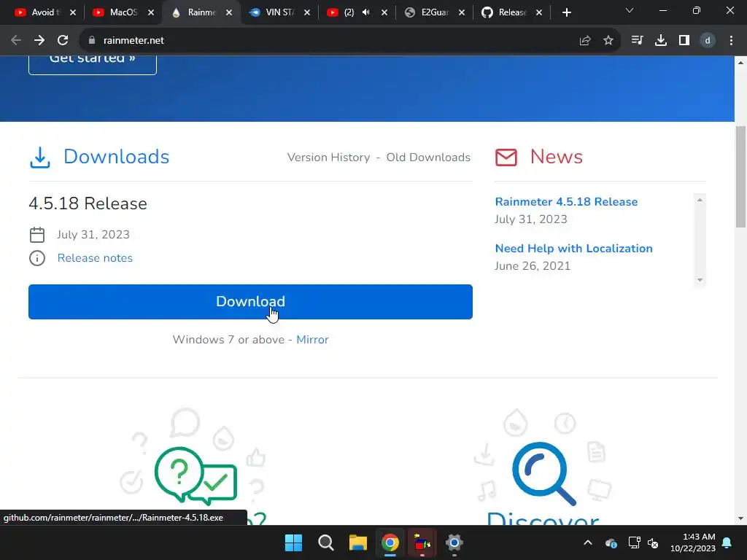Screen dimensions: 747x560
Task: Click the news list scroll down arrow
Action: [700, 280]
